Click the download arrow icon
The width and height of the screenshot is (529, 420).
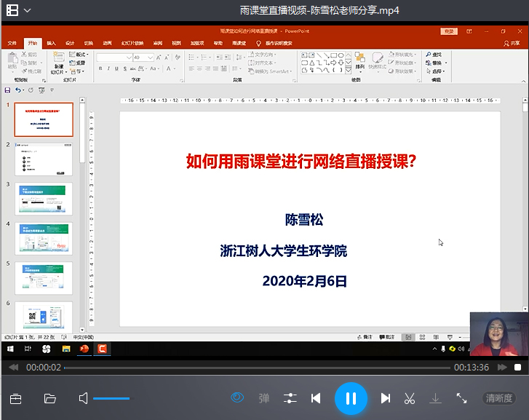pyautogui.click(x=435, y=398)
